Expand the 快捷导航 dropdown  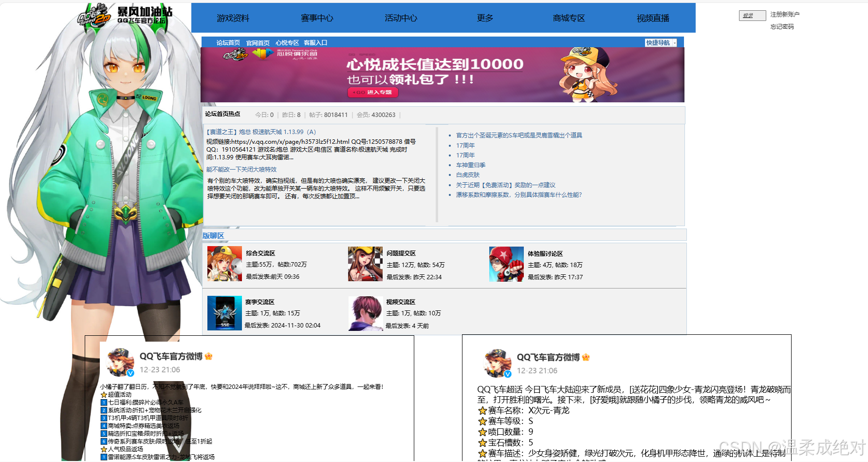(661, 43)
